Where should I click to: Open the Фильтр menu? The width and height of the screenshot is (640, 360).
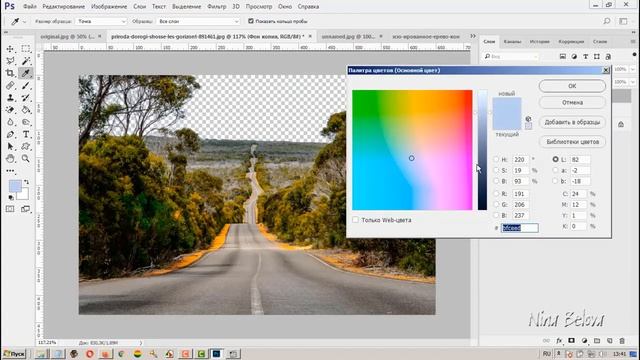[x=216, y=7]
